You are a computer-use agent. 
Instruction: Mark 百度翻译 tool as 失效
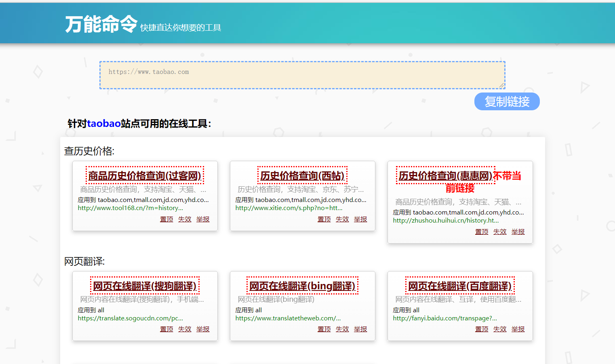500,329
